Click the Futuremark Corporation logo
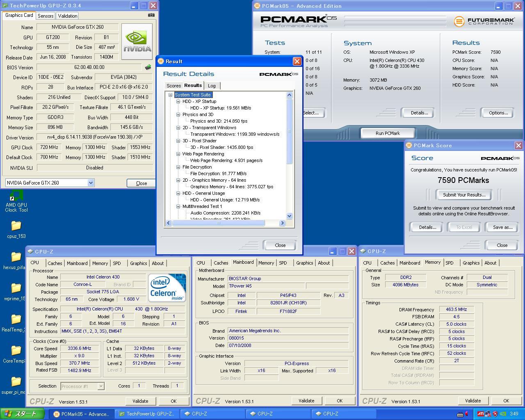525x420 pixels. click(484, 21)
